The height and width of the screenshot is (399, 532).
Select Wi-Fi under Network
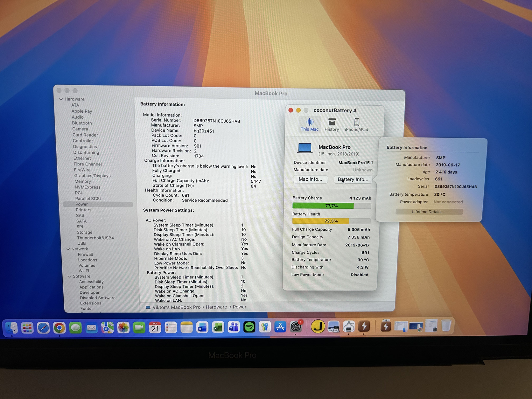pyautogui.click(x=84, y=271)
